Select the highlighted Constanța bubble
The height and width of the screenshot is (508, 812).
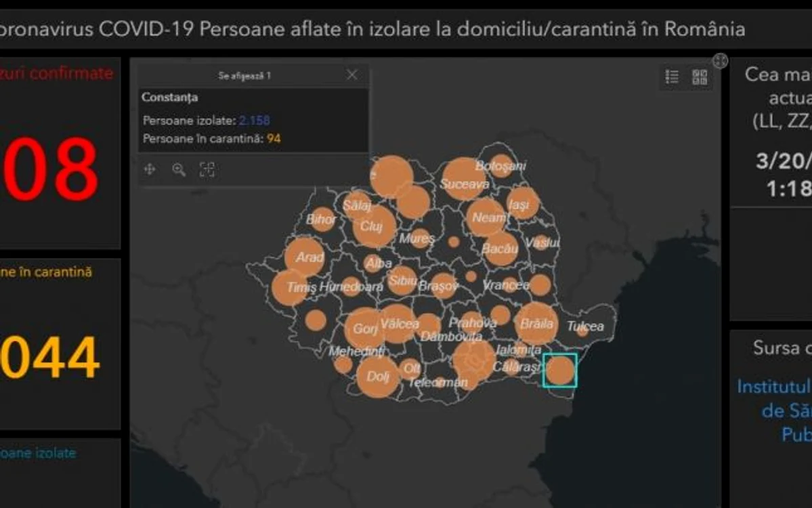[x=559, y=371]
